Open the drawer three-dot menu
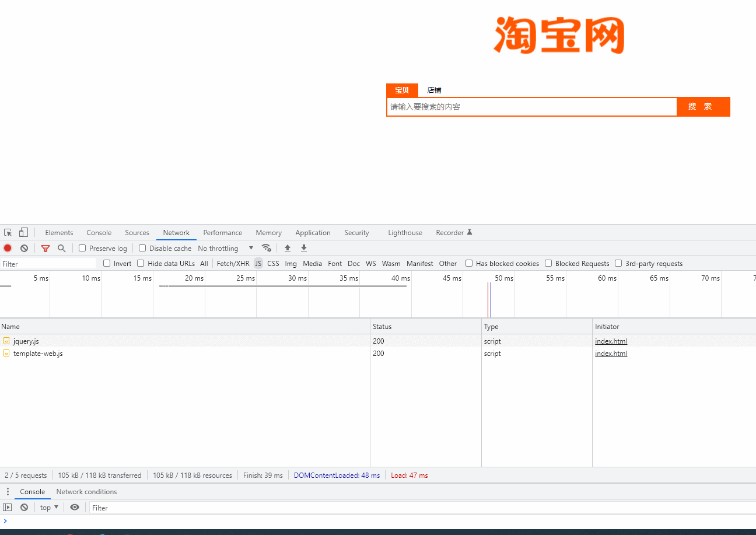This screenshot has height=535, width=756. (x=8, y=492)
